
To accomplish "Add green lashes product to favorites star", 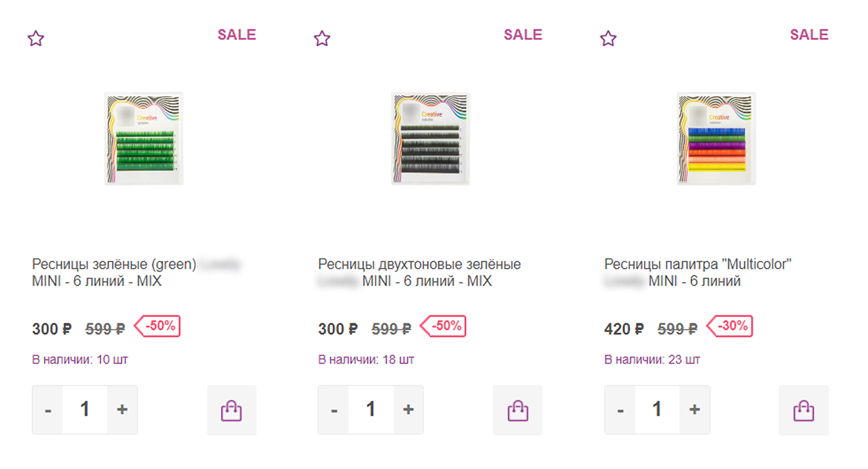I will coord(36,39).
